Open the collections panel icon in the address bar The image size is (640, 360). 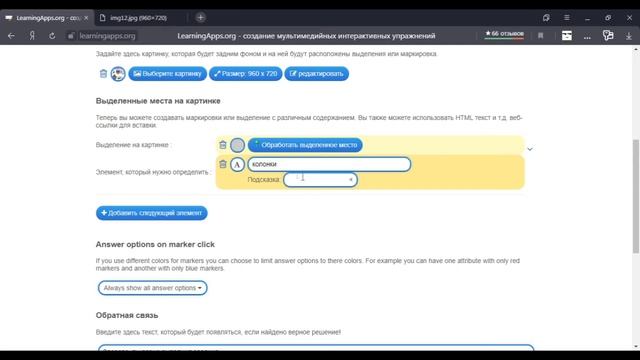[567, 36]
